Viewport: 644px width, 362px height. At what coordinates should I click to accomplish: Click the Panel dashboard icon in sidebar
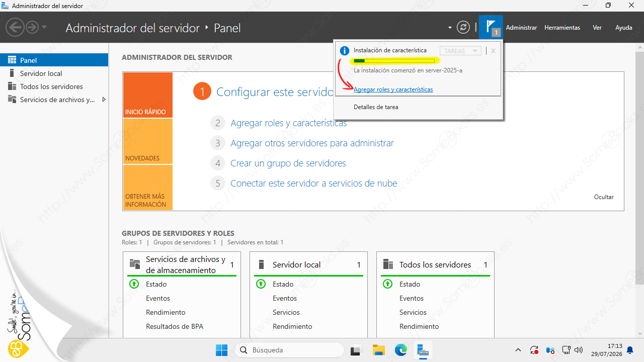(12, 60)
